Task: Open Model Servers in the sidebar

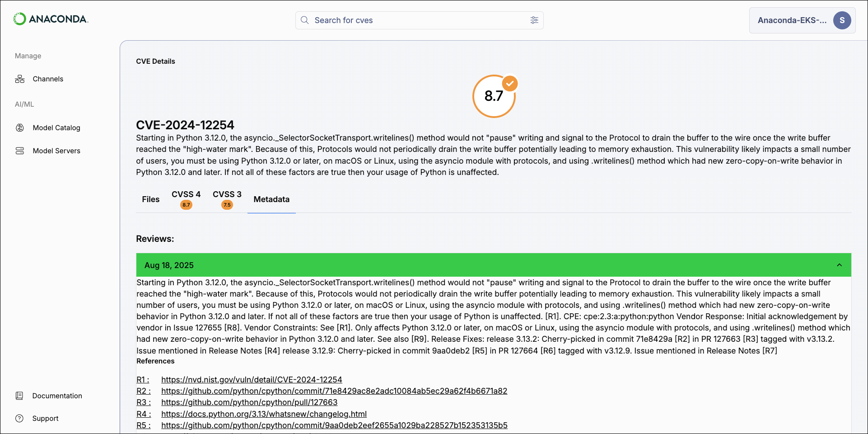Action: pos(56,151)
